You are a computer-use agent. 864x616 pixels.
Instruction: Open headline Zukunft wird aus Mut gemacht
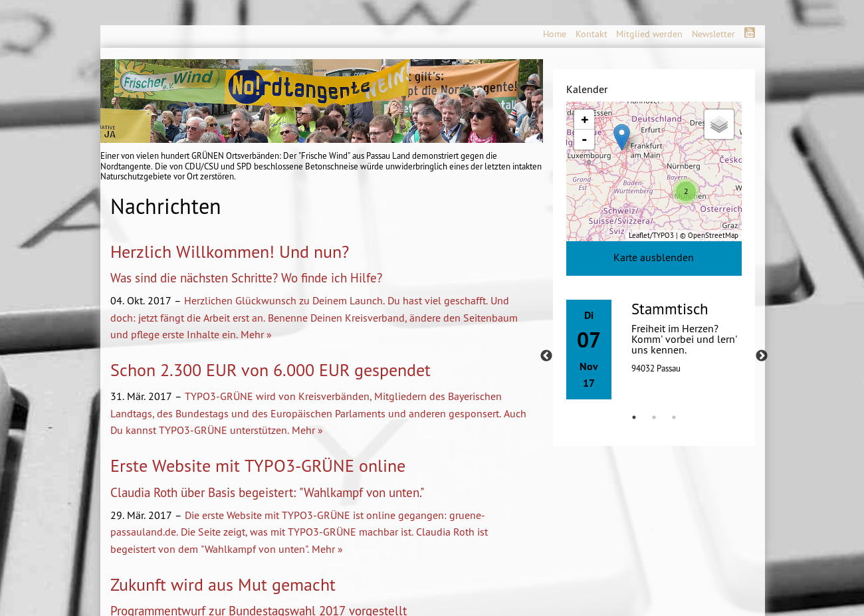(223, 585)
